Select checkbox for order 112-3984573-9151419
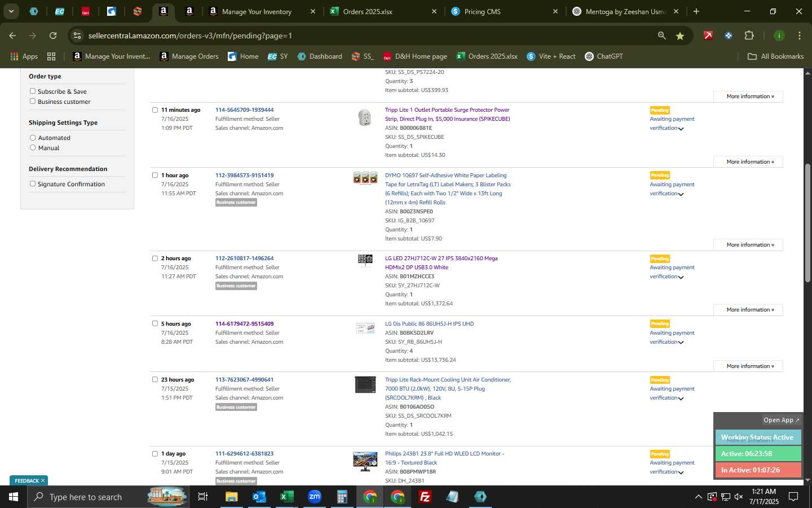 [155, 175]
